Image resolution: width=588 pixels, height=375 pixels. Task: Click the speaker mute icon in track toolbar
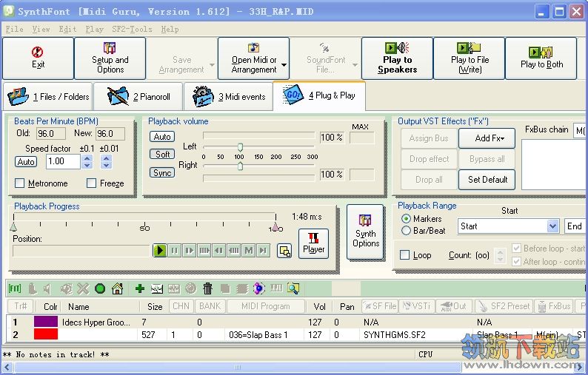pyautogui.click(x=47, y=288)
